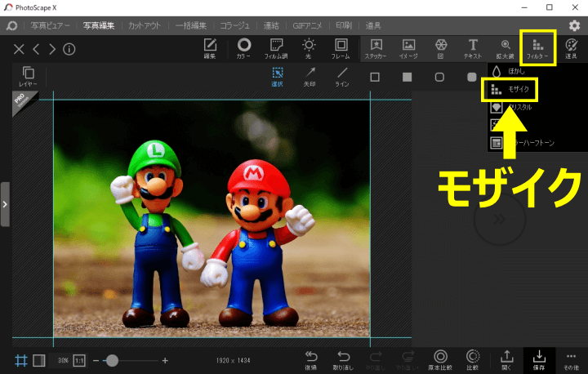This screenshot has width=588, height=374.
Task: Click the round double-chevron panel button
Action: click(499, 220)
